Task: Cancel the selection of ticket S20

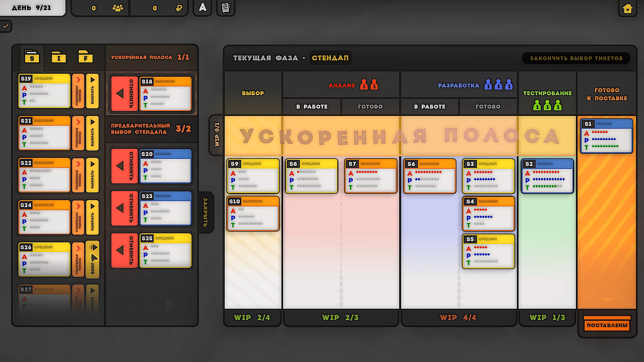Action: click(x=124, y=166)
